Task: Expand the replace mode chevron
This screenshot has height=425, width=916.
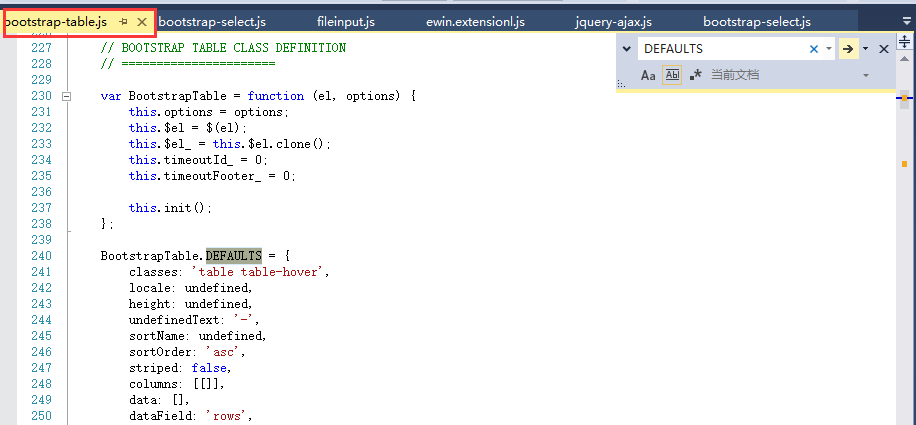Action: click(627, 49)
